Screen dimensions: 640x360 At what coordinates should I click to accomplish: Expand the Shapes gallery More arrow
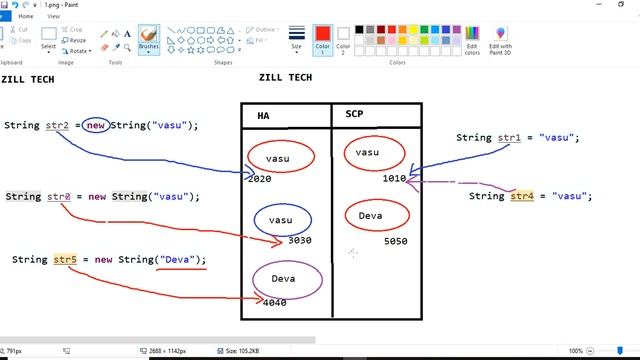tap(239, 50)
